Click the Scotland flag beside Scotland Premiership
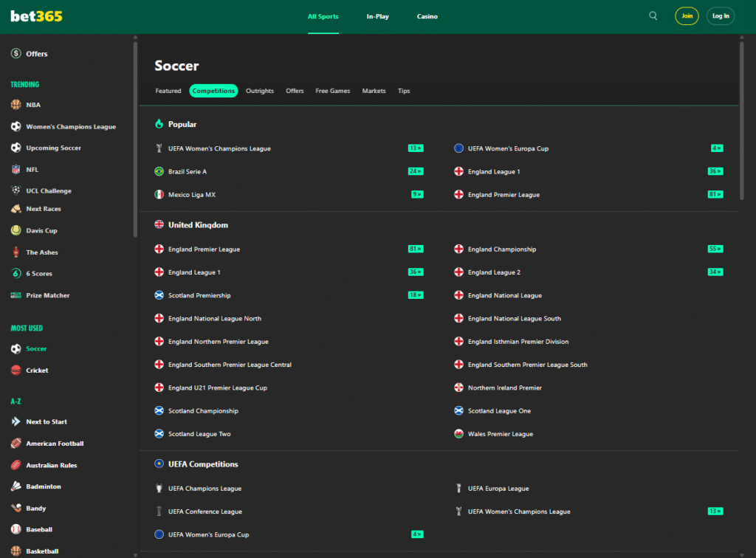The width and height of the screenshot is (756, 558). [x=159, y=295]
